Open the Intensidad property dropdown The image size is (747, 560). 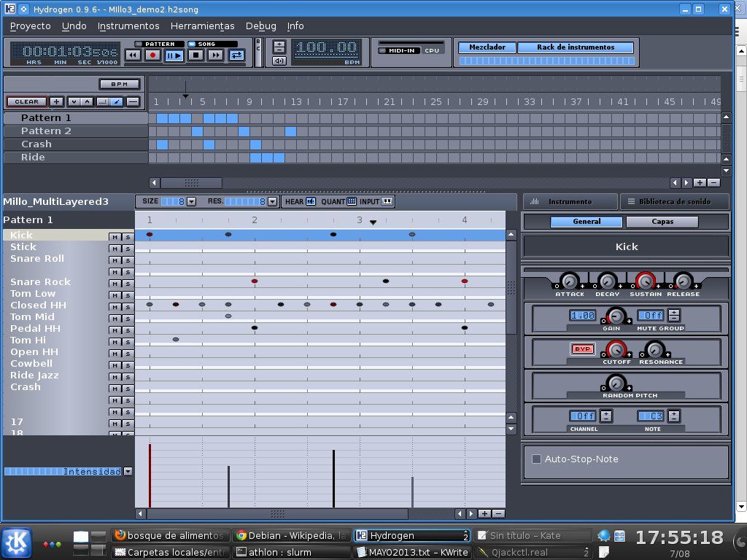coord(128,472)
